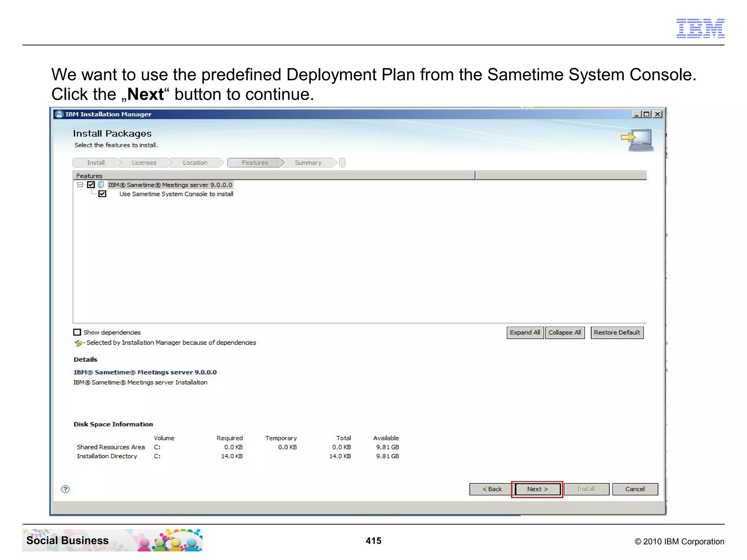Collapse the Sametime Meetings server tree node
Image resolution: width=747 pixels, height=560 pixels.
tap(80, 185)
